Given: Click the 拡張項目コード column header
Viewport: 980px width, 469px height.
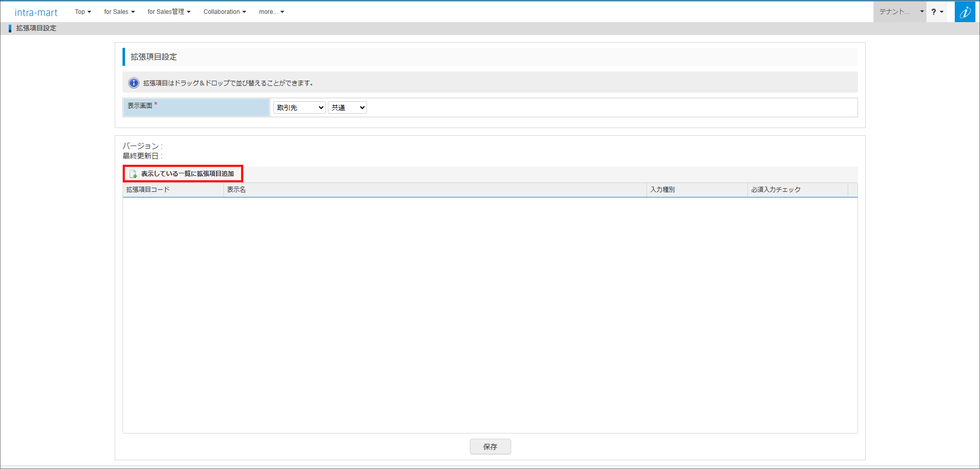Looking at the screenshot, I should (173, 190).
